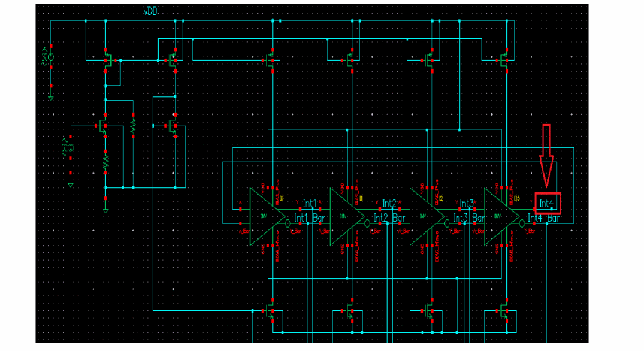
Task: Click the ground symbol under the VDD voltage source
Action: coord(51,98)
